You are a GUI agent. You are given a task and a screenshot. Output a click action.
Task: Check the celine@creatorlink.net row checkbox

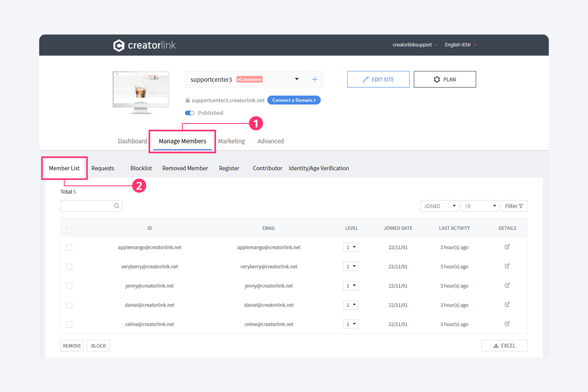pyautogui.click(x=69, y=324)
